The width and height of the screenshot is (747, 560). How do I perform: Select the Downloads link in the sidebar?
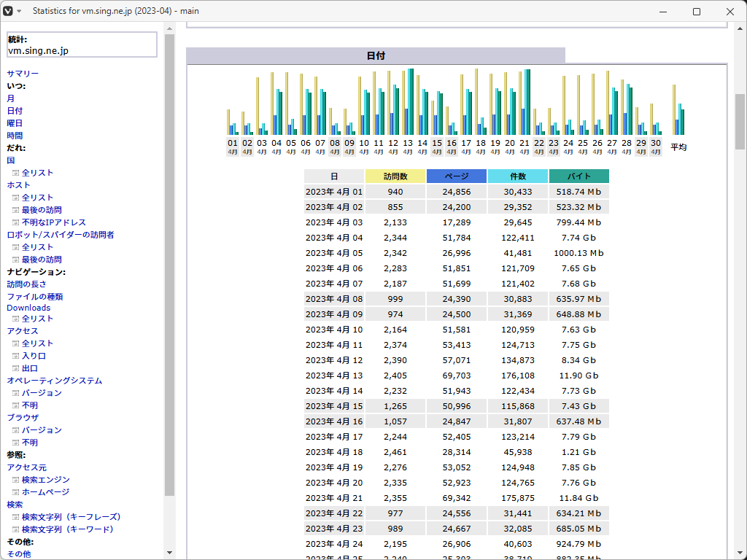(x=28, y=308)
